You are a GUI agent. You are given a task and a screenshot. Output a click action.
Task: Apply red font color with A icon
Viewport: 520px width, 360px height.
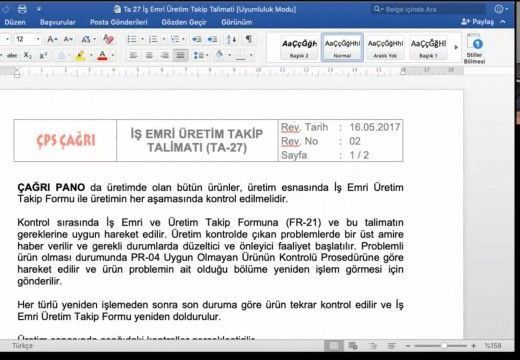(103, 56)
